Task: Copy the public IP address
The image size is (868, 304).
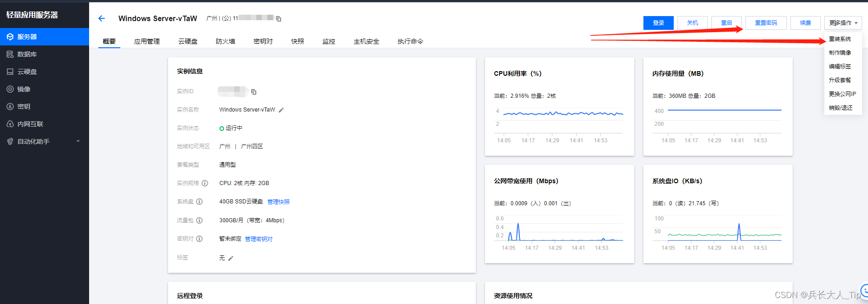Action: click(x=278, y=19)
